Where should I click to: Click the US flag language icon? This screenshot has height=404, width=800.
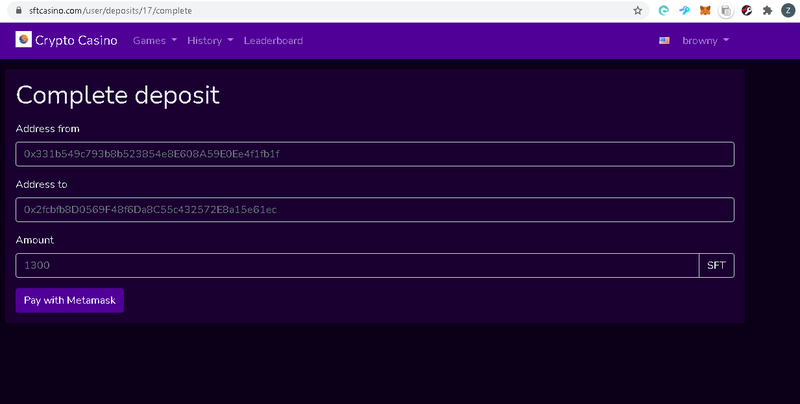[664, 40]
